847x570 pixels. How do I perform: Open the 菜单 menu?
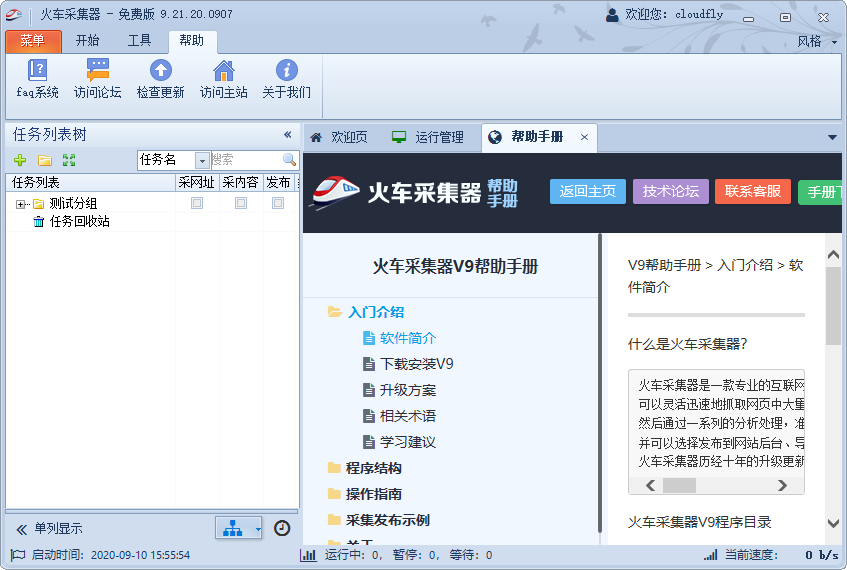33,41
